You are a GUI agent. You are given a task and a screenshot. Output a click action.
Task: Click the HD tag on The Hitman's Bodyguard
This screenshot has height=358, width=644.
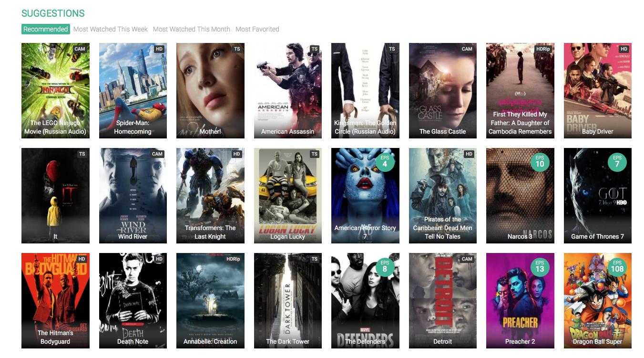82,259
